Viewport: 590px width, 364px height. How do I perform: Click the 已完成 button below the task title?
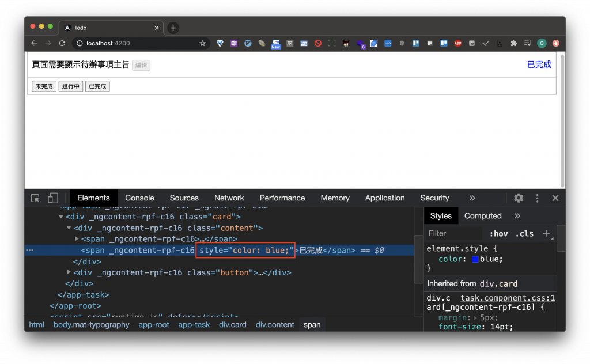click(97, 86)
